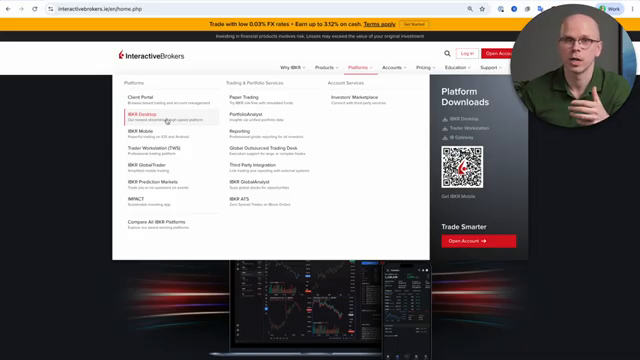Open Trader Workstation download link

tap(469, 128)
